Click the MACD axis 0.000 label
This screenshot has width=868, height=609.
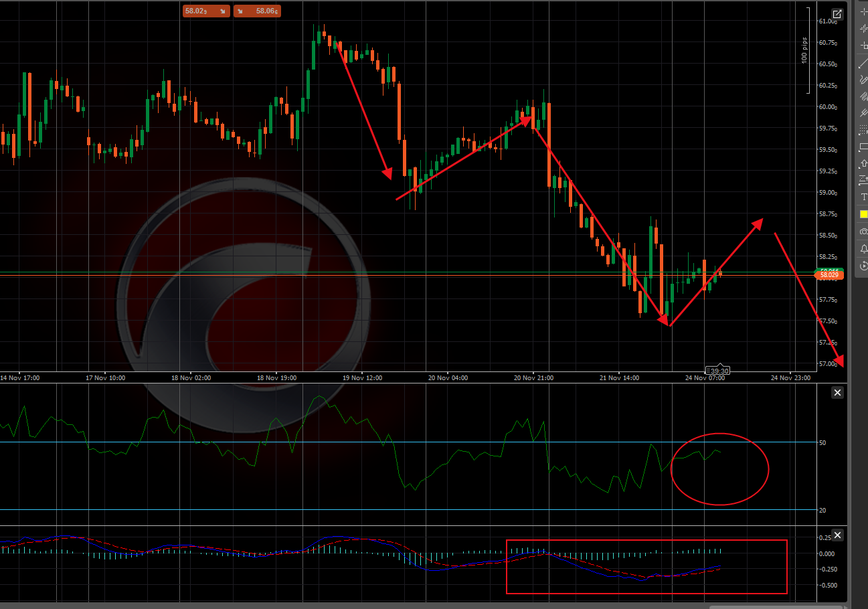[x=828, y=553]
